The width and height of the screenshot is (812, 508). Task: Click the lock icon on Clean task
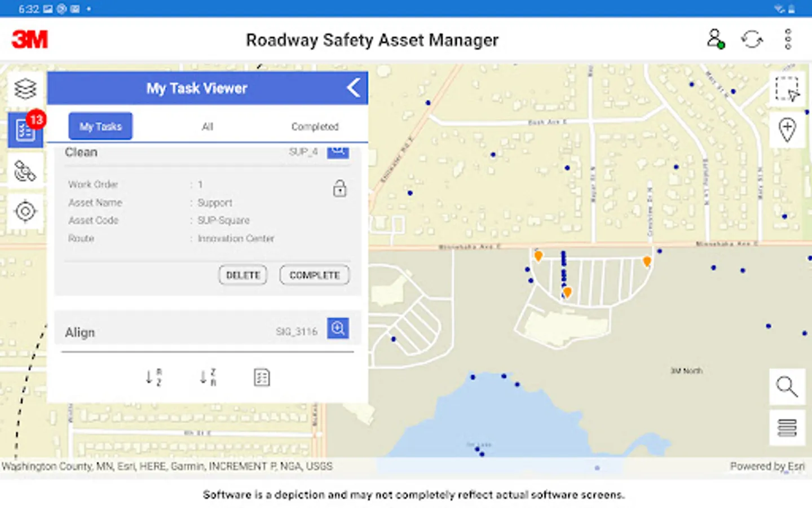click(339, 189)
